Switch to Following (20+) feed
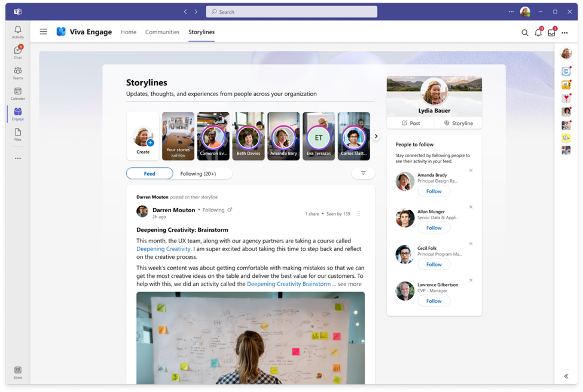This screenshot has width=583, height=392. point(198,174)
